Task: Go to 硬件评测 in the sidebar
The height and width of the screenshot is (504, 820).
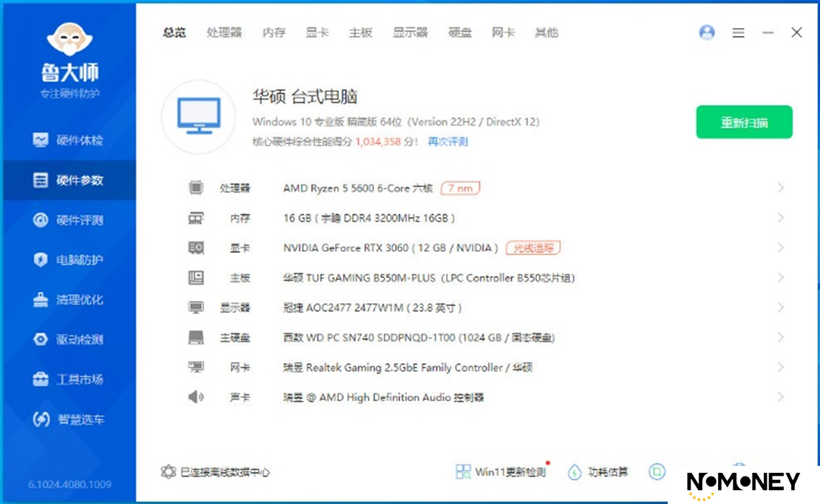Action: (x=68, y=220)
